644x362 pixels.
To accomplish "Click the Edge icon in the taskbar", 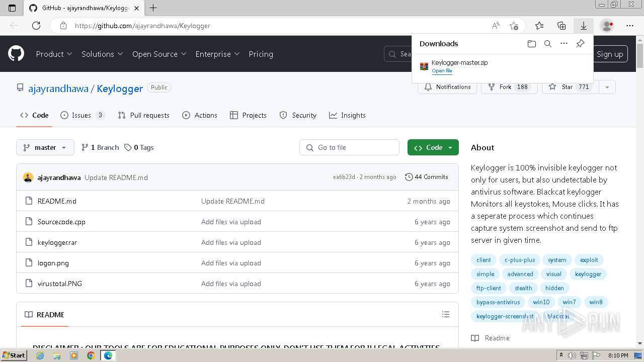I will (x=108, y=355).
